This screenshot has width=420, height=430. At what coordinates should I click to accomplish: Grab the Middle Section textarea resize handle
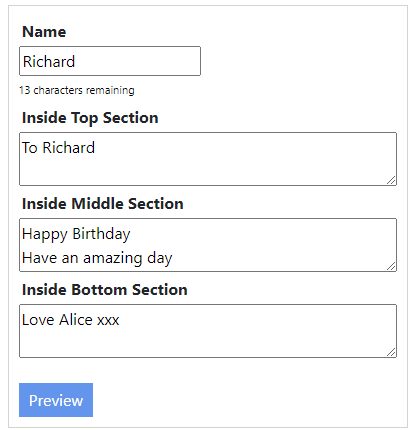tap(391, 266)
